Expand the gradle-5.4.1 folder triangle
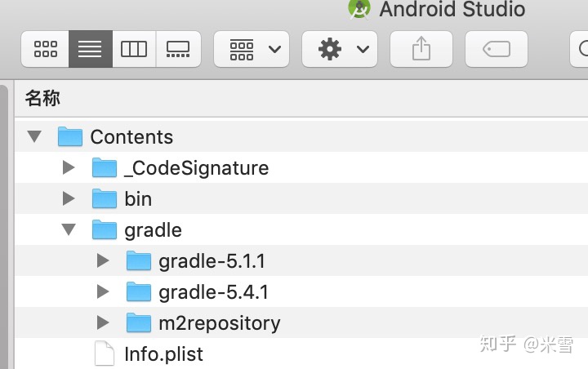The image size is (588, 369). pyautogui.click(x=103, y=292)
